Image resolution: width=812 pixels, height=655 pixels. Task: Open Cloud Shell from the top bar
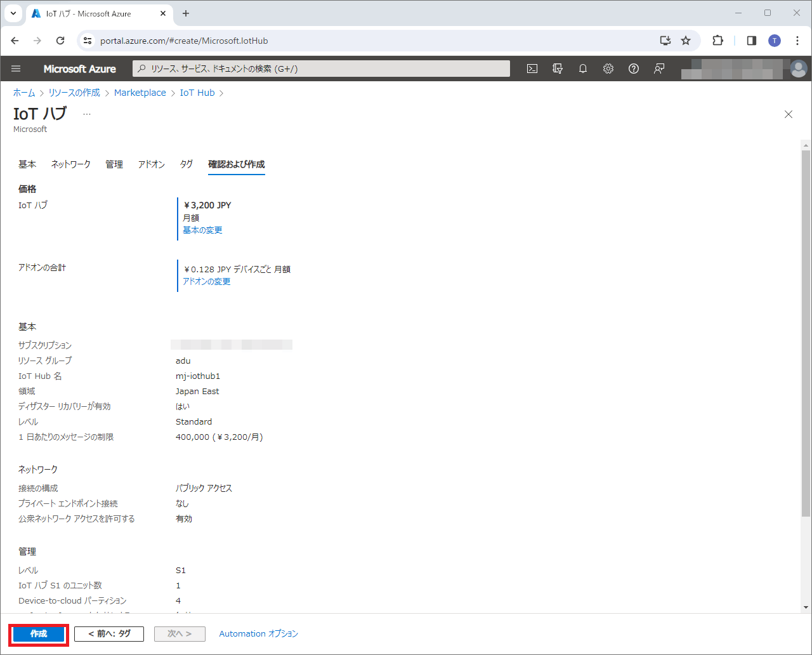click(532, 69)
